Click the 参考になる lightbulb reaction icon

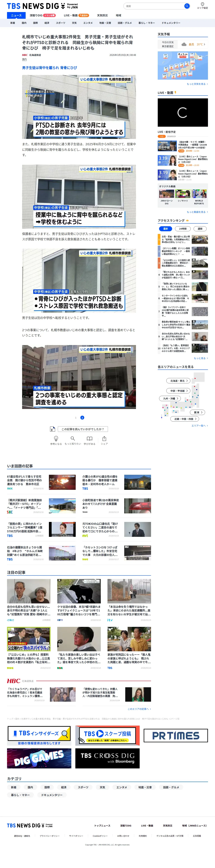coord(56,438)
